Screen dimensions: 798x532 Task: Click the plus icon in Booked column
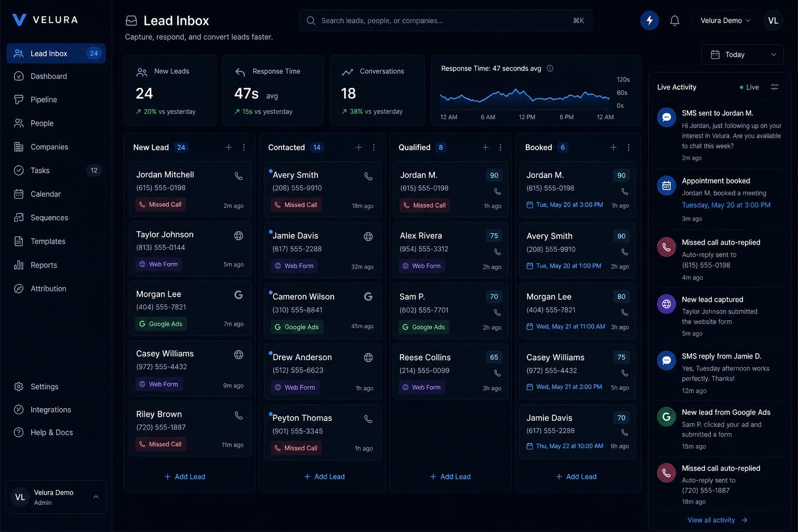(x=614, y=148)
